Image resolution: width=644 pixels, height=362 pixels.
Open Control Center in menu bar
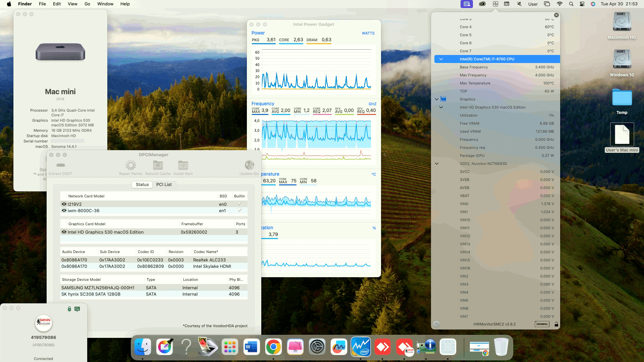coord(582,4)
